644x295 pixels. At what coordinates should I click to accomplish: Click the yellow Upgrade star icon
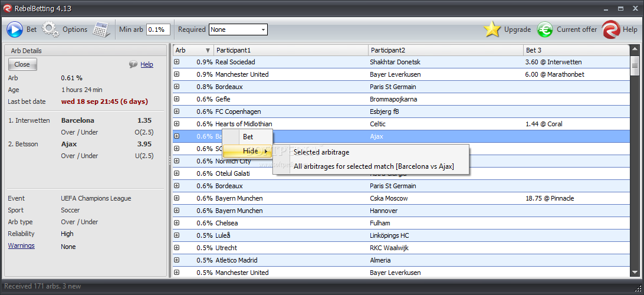(492, 29)
